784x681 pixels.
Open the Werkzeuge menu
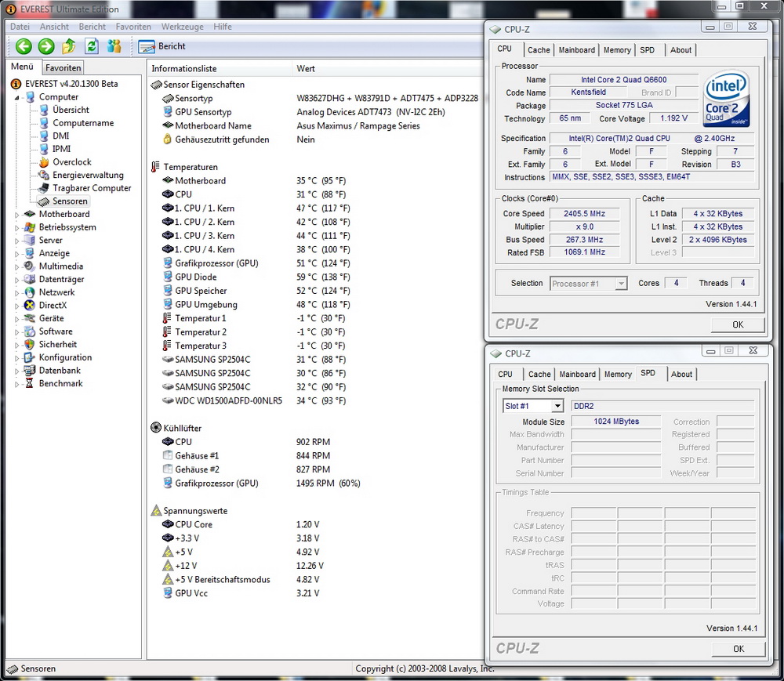point(182,27)
